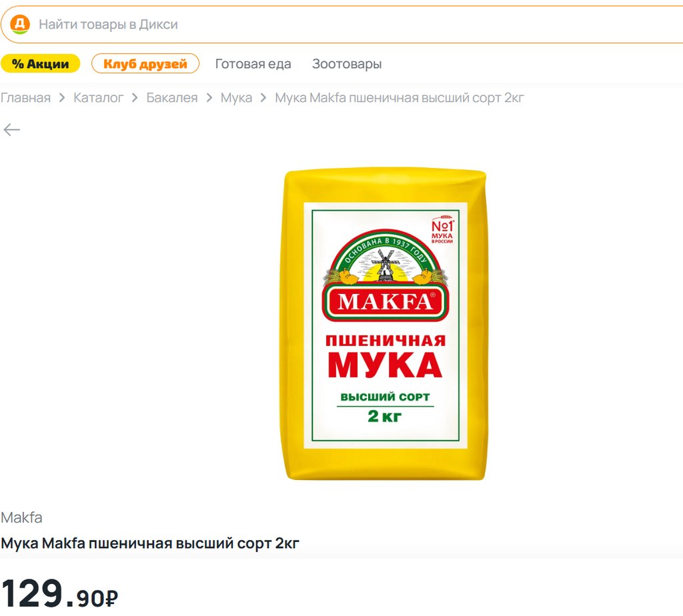Viewport: 683px width, 616px height.
Task: Go to the 'Готовая еда' category
Action: 253,64
